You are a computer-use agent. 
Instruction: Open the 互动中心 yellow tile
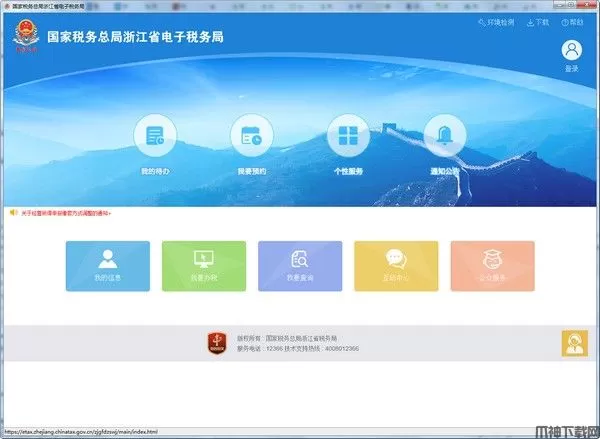[396, 266]
